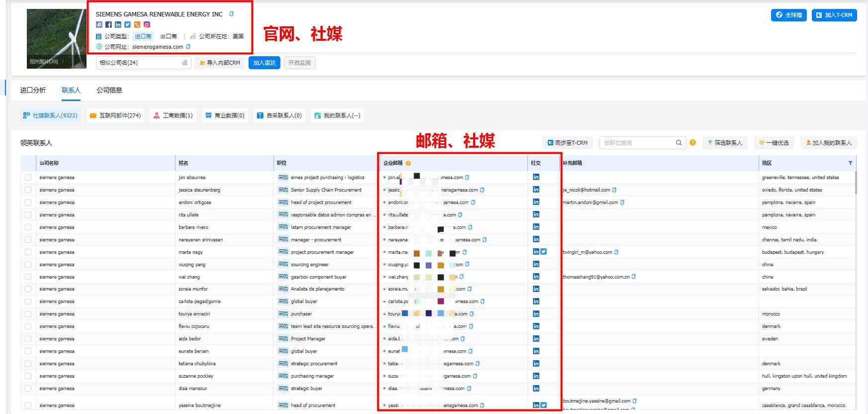Screen dimensions: 868x414
Task: Click the orange help icon beside the search box
Action: [x=693, y=143]
